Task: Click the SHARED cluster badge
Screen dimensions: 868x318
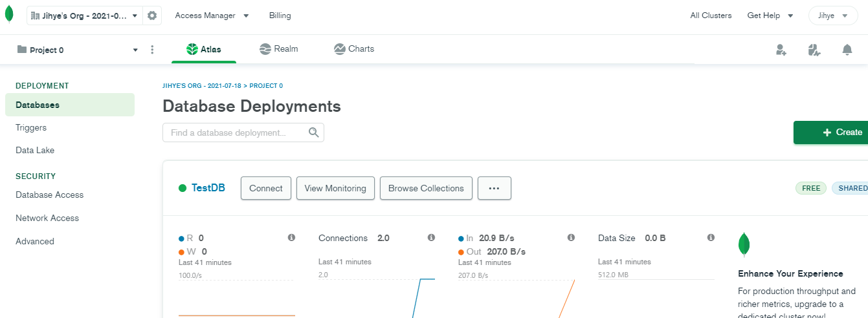Action: [851, 188]
